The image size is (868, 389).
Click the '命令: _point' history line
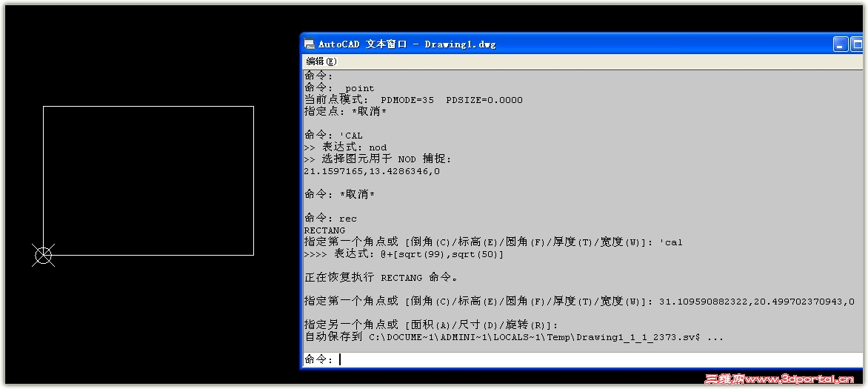click(x=339, y=88)
